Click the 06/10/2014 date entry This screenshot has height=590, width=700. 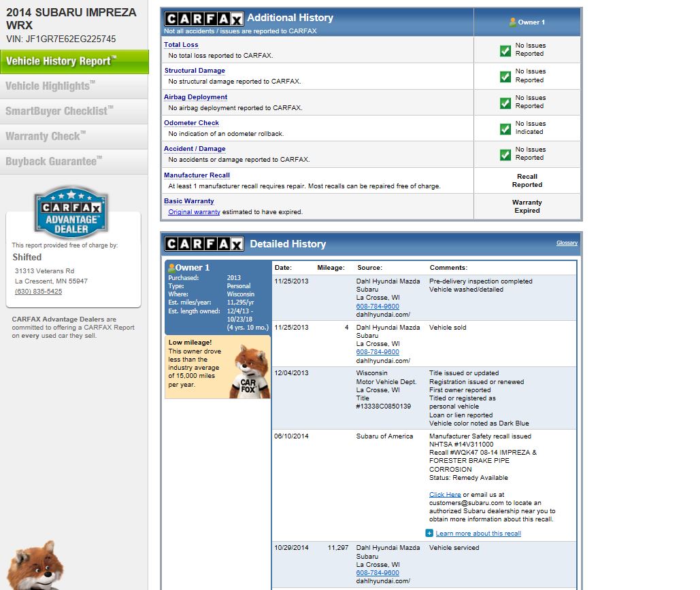tap(291, 436)
